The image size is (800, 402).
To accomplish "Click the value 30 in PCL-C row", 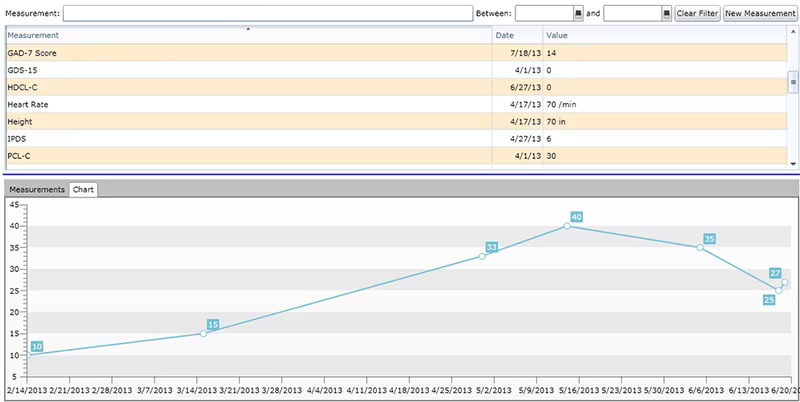I will point(665,156).
